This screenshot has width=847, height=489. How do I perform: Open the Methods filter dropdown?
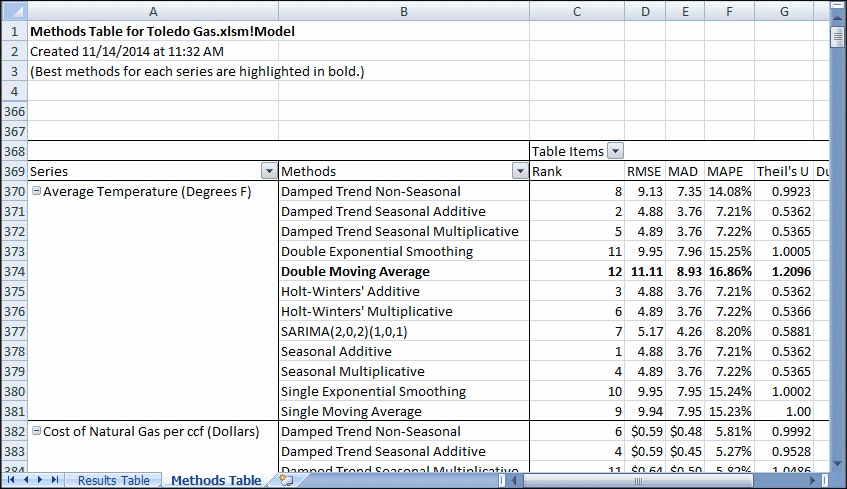click(x=520, y=171)
